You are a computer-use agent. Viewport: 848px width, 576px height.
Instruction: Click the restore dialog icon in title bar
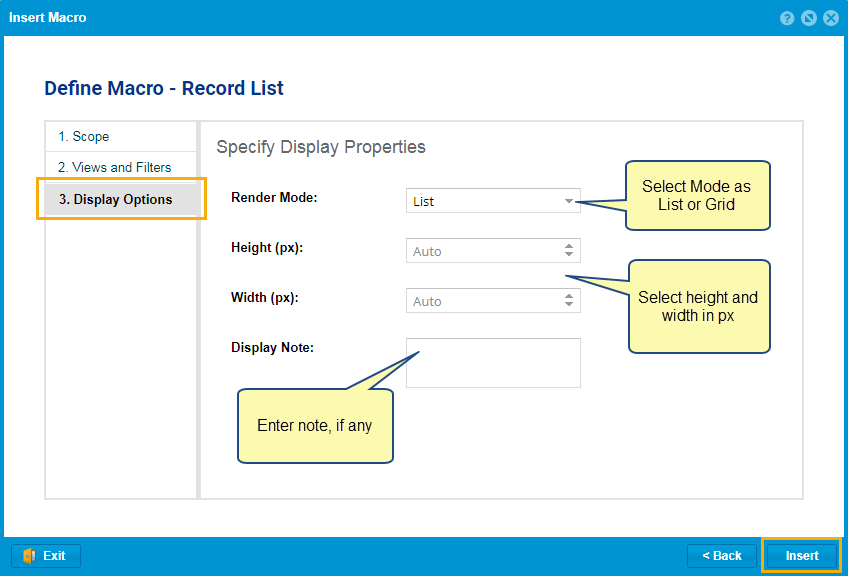point(809,18)
